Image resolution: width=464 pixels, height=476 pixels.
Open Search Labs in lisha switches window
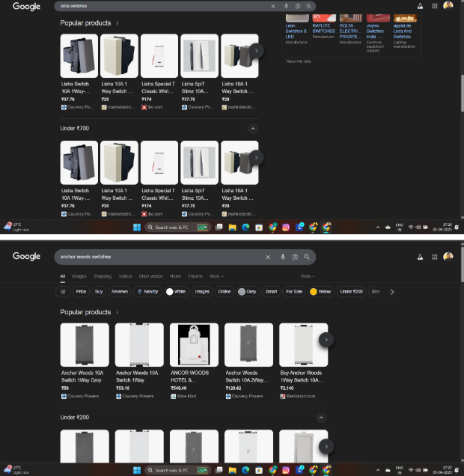coord(420,6)
